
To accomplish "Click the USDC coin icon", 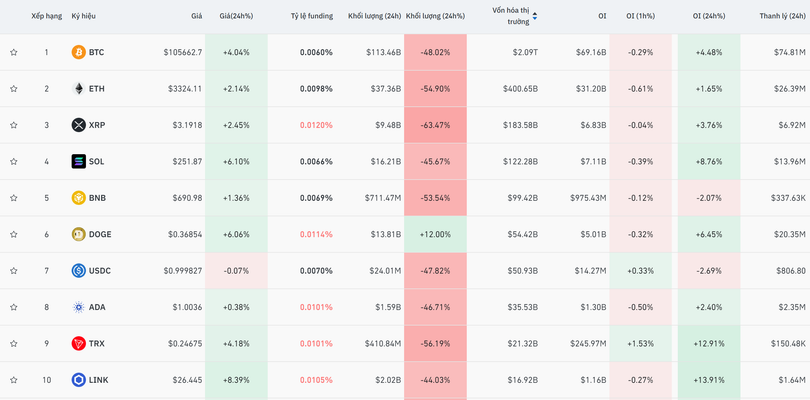I will pos(78,271).
